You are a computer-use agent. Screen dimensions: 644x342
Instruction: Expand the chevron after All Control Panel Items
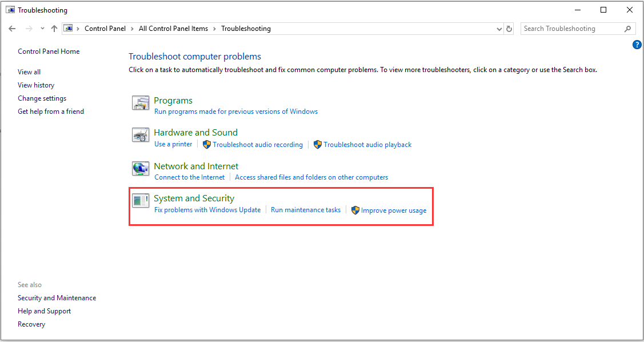(215, 29)
